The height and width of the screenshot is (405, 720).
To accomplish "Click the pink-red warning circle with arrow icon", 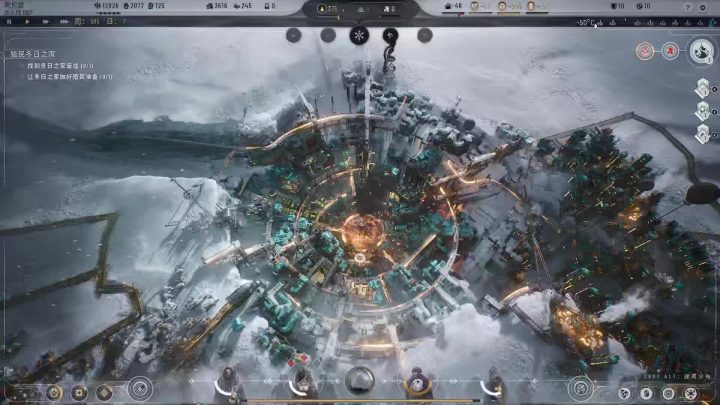I will 645,51.
